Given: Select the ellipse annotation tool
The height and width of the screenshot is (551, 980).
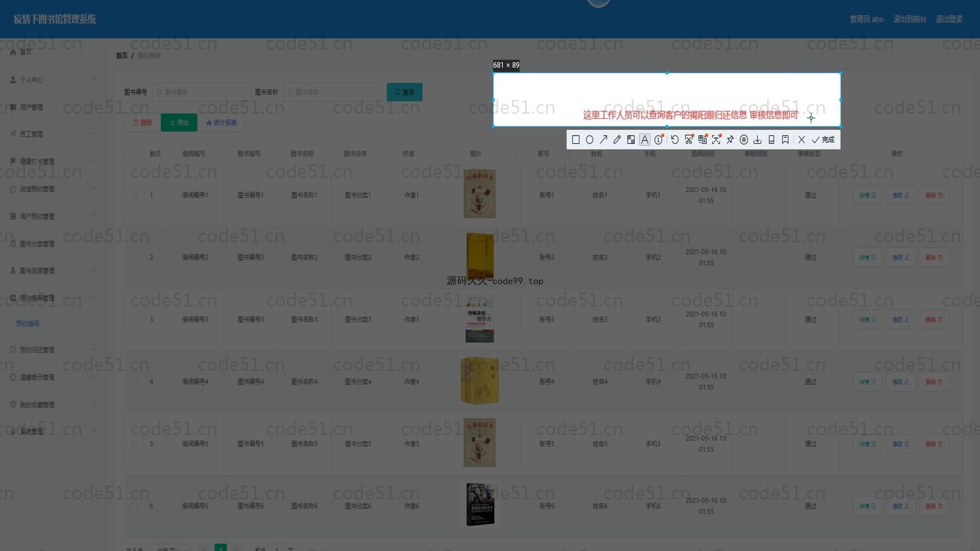Looking at the screenshot, I should (590, 140).
